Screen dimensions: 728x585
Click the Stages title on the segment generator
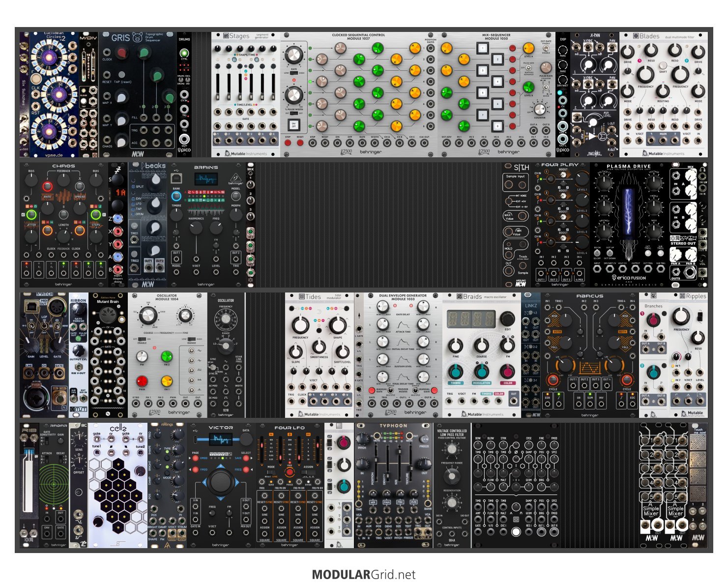tap(239, 36)
